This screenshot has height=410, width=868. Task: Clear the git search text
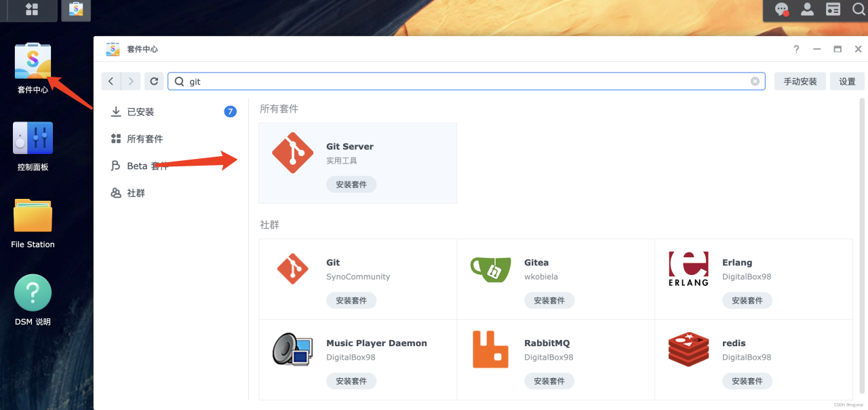coord(755,81)
